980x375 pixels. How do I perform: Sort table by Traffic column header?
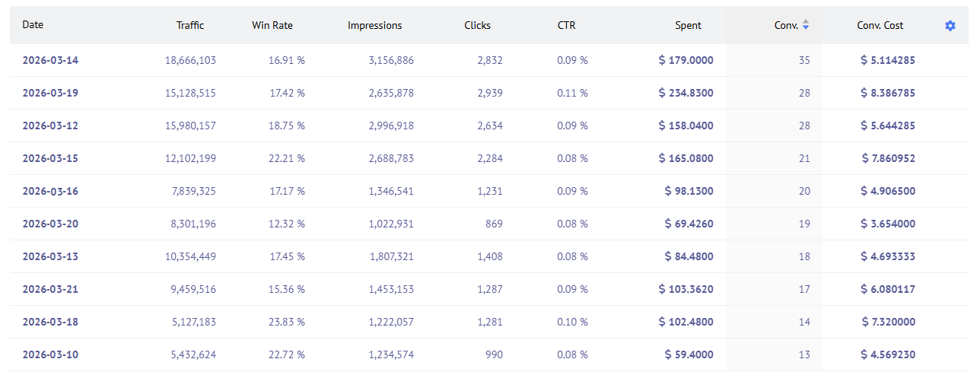pyautogui.click(x=190, y=25)
